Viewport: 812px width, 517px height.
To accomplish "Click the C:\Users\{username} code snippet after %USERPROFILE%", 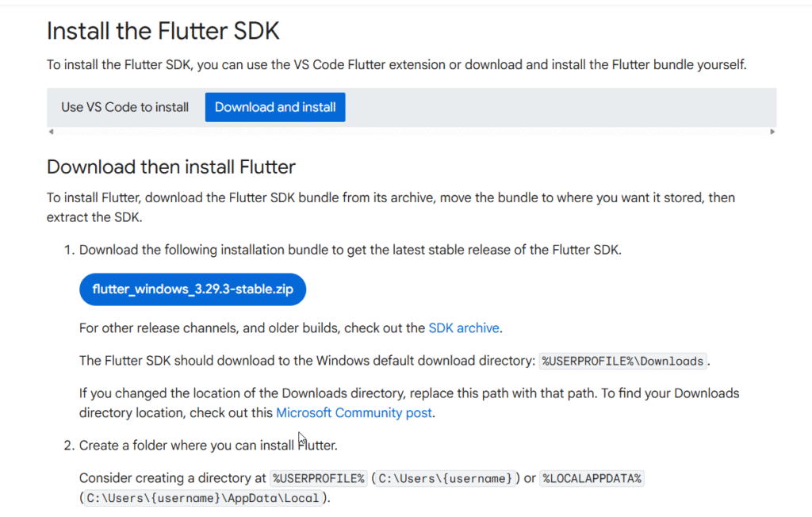I will [x=445, y=478].
